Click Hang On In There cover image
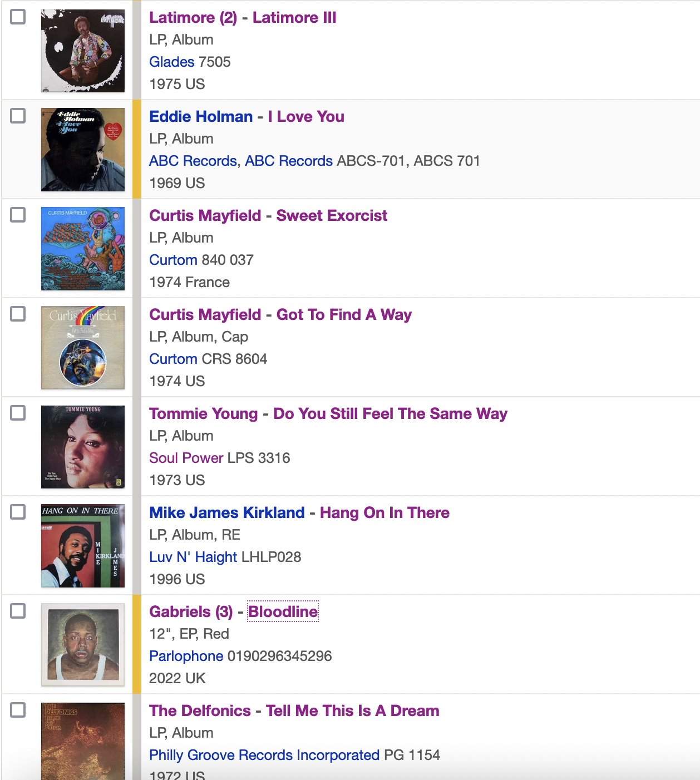Screen dimensions: 700x780 pyautogui.click(x=83, y=546)
